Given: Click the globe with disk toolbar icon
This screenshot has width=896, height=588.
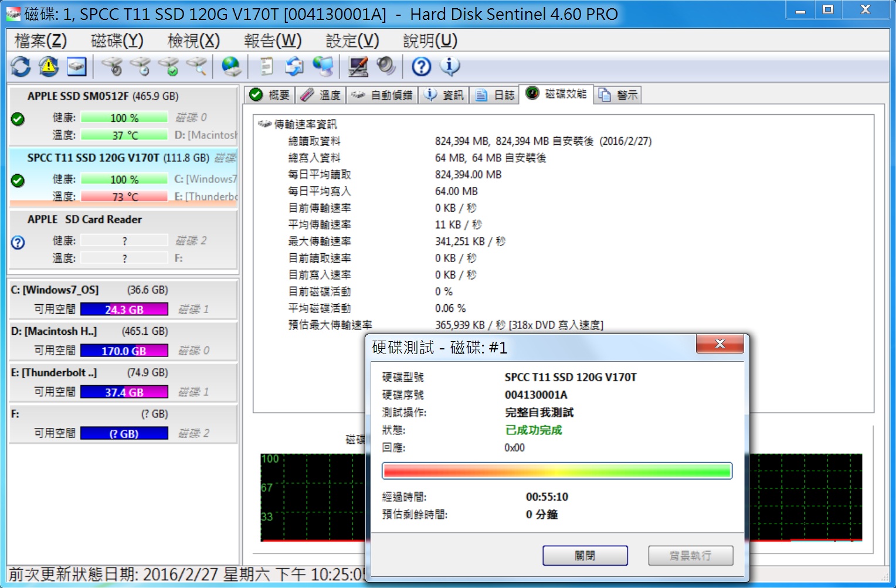Looking at the screenshot, I should coord(231,66).
